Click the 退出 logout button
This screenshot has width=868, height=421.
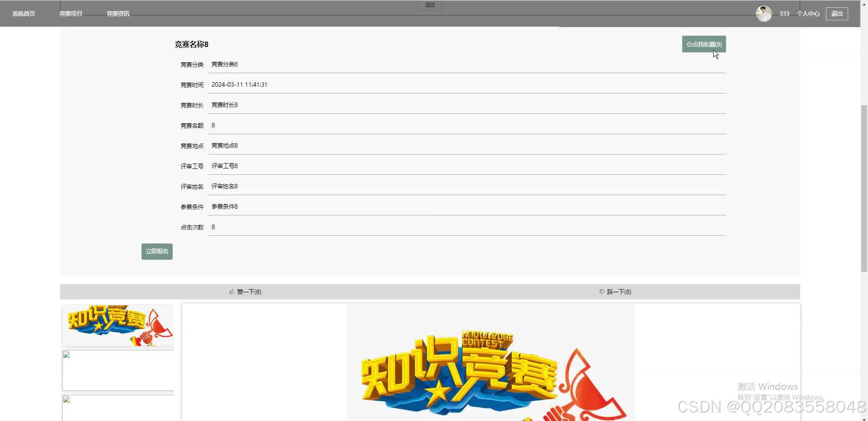tap(837, 14)
